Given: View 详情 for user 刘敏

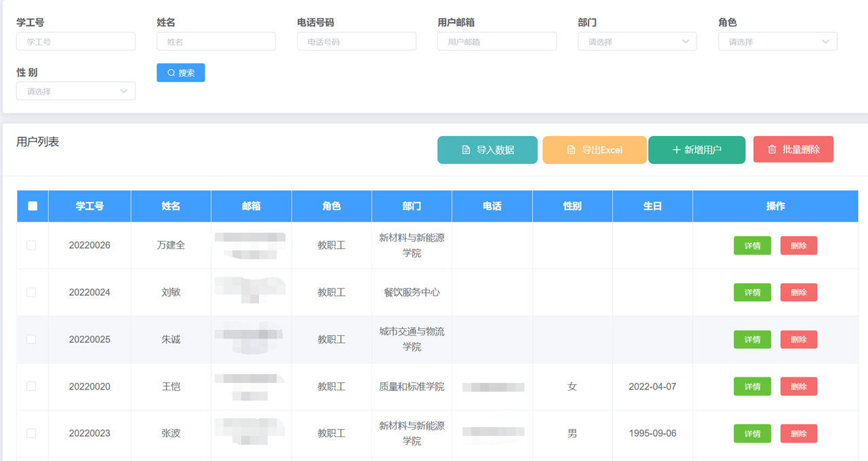Looking at the screenshot, I should point(752,292).
